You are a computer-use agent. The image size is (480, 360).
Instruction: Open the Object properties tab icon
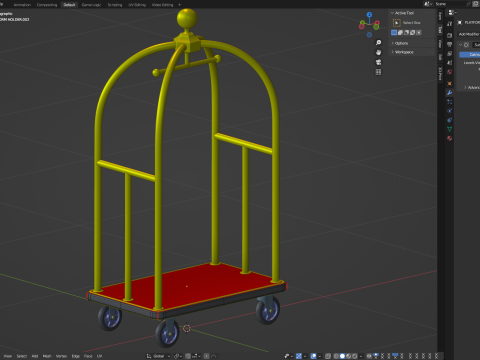pos(449,83)
